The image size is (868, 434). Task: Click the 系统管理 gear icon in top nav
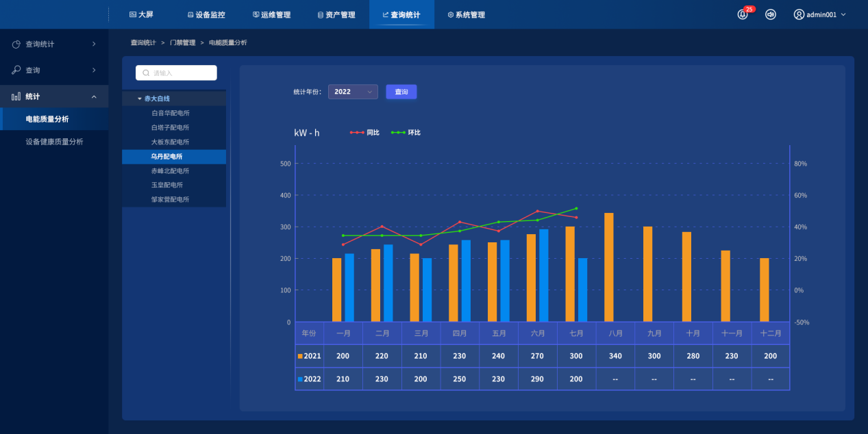(450, 14)
